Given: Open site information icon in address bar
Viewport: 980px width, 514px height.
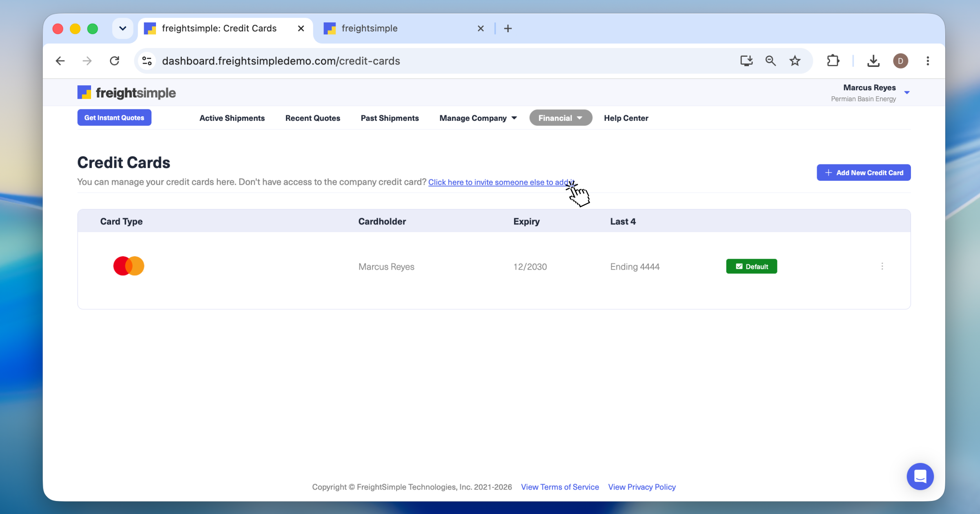Looking at the screenshot, I should pos(147,61).
